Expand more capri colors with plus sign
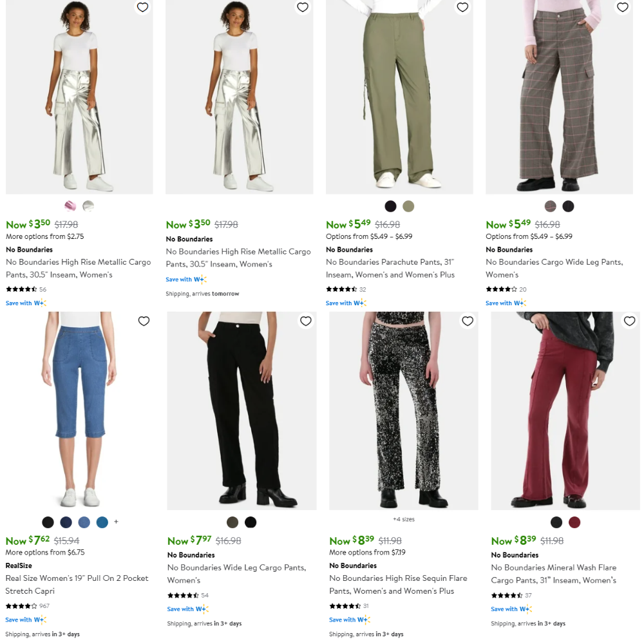 [116, 522]
